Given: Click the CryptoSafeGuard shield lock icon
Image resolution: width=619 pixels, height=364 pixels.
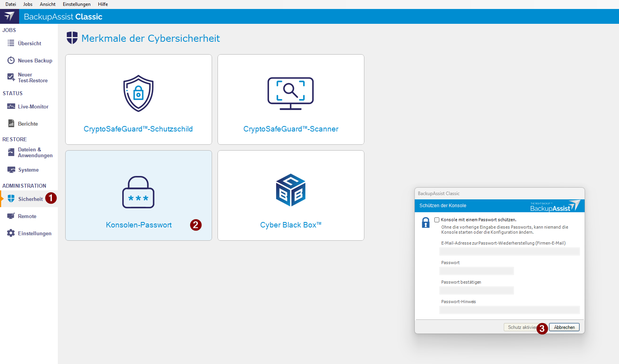Looking at the screenshot, I should click(138, 94).
